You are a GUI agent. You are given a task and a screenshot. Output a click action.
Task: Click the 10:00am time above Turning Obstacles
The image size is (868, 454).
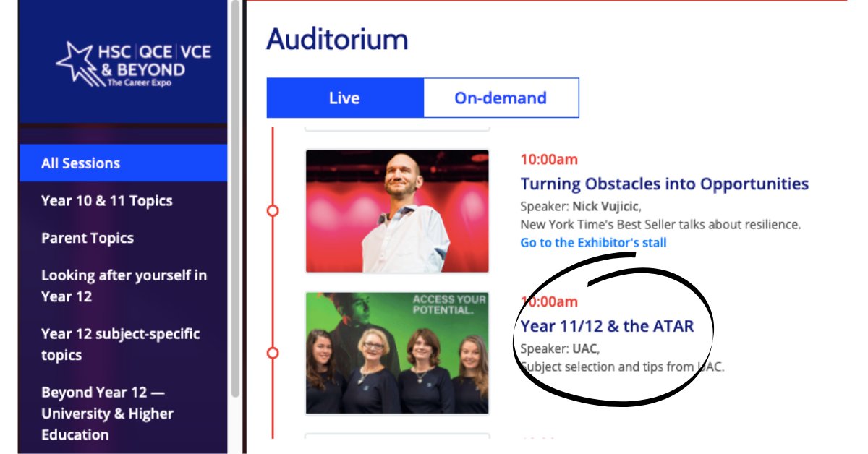coord(549,159)
